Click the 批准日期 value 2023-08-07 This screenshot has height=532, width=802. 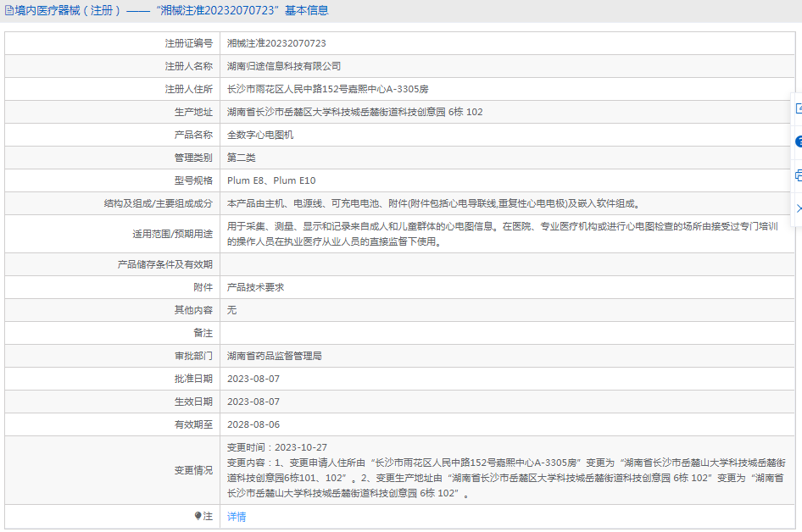(253, 379)
